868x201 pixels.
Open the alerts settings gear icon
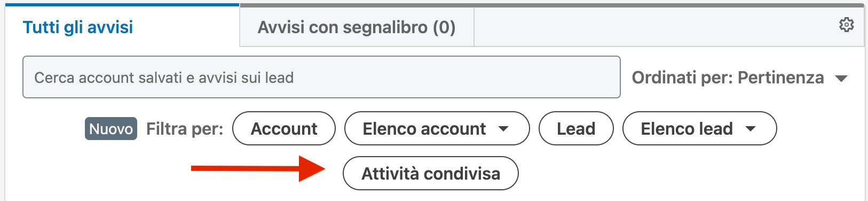coord(846,25)
